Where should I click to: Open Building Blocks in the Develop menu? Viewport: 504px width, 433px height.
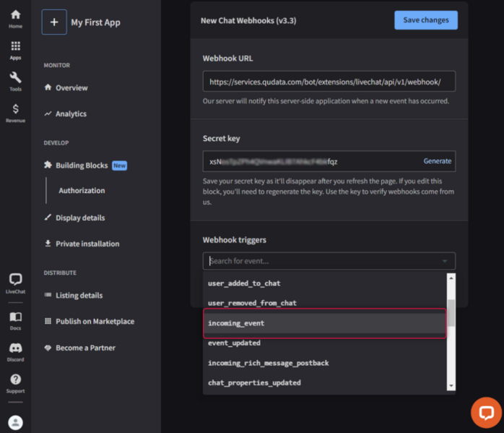point(82,166)
